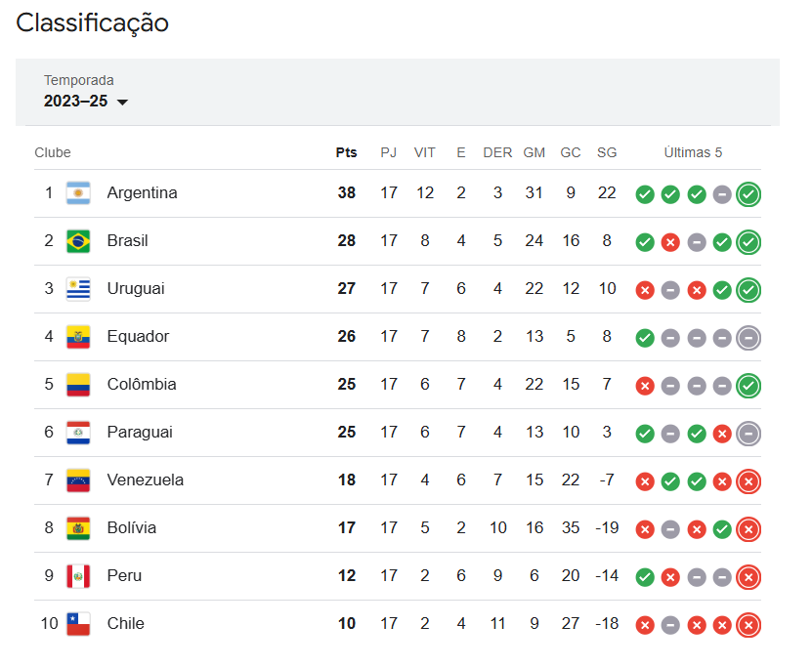This screenshot has width=812, height=667.
Task: Click the Clube column header
Action: tap(53, 152)
